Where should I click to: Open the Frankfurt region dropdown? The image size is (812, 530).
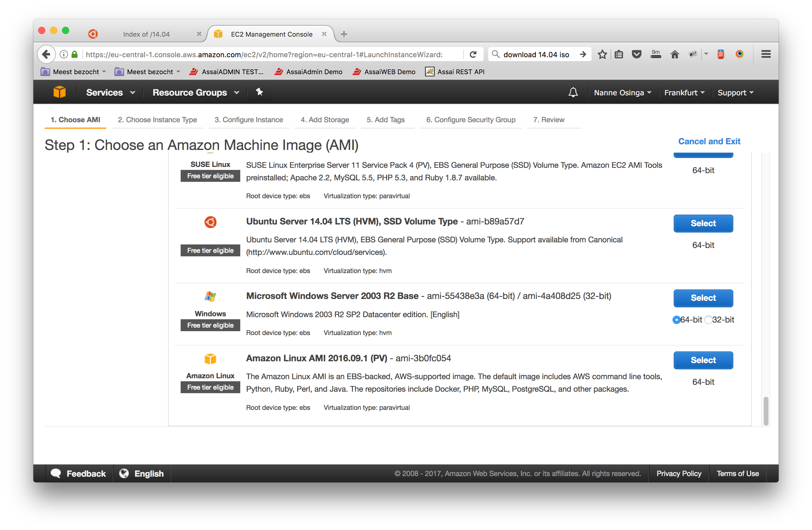(684, 93)
